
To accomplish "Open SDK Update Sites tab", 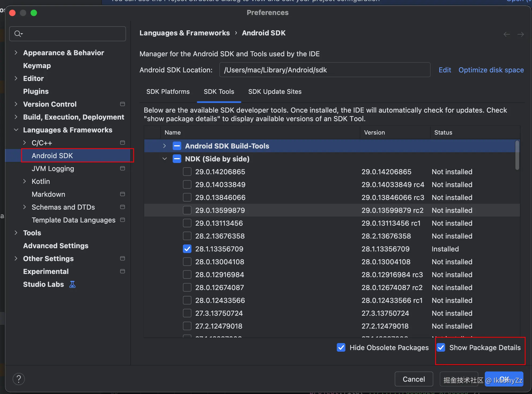I will coord(275,92).
